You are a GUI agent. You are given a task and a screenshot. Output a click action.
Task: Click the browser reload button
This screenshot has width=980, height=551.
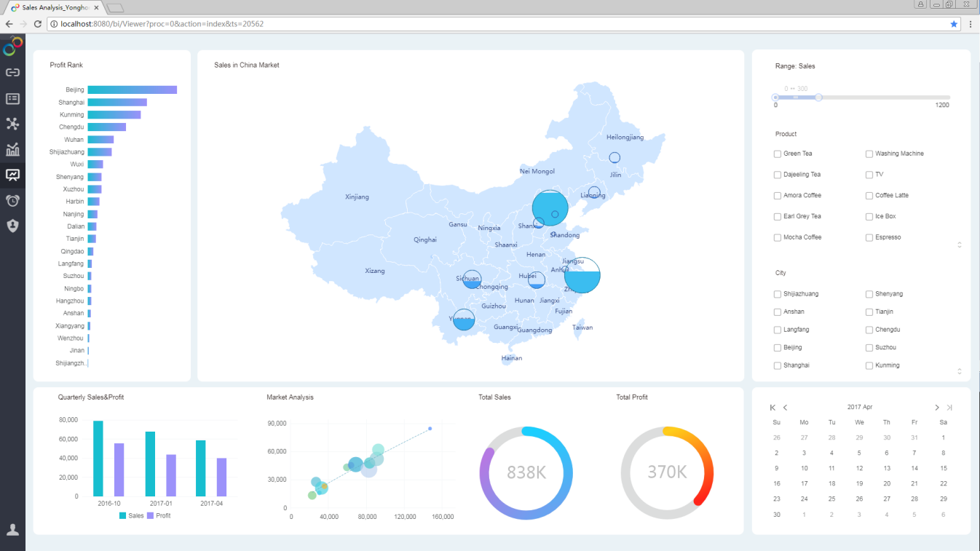coord(38,24)
